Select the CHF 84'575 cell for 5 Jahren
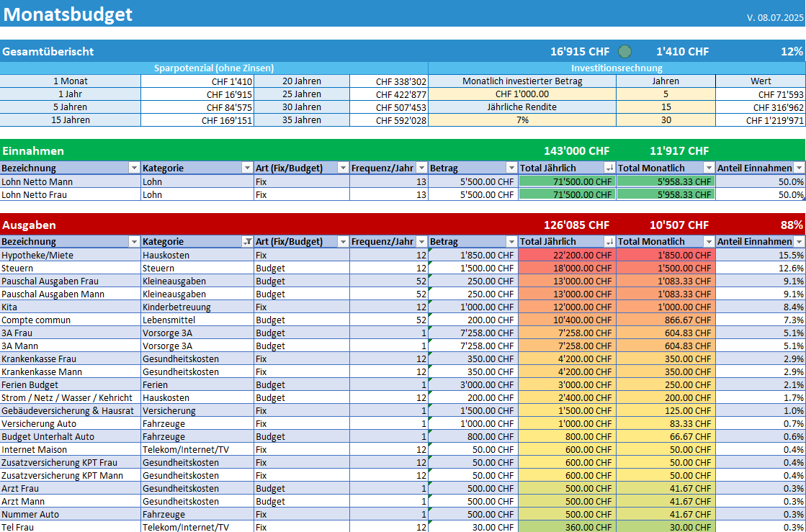 [x=197, y=107]
